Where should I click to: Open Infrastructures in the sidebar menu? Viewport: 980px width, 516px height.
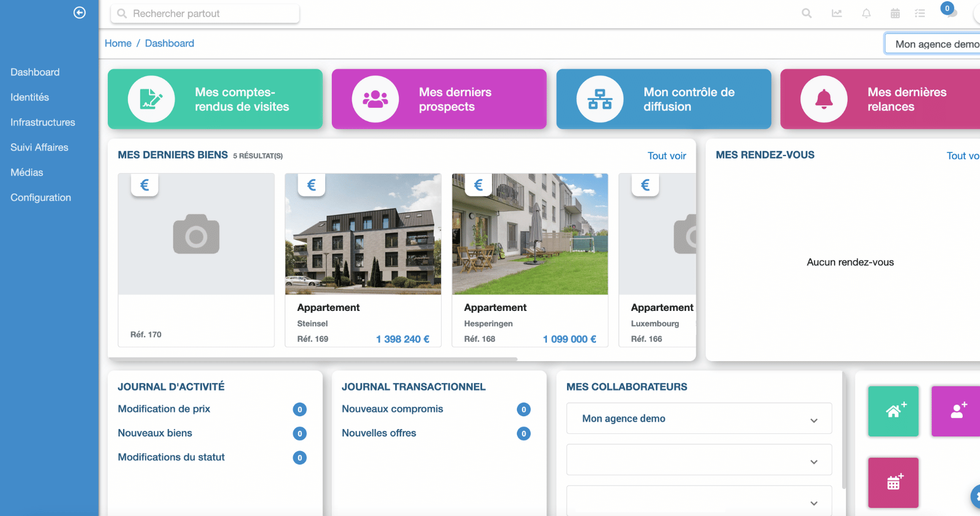(43, 122)
